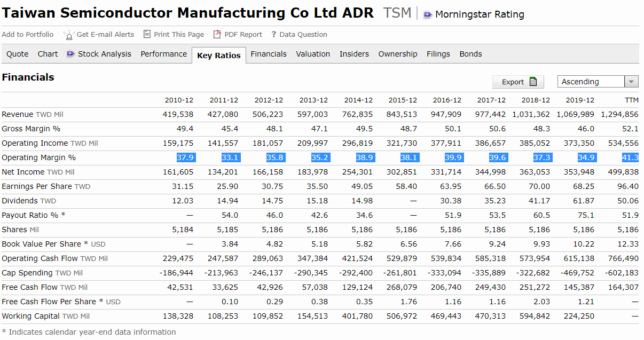Image resolution: width=644 pixels, height=340 pixels.
Task: Click the Morningstar Rating premium icon
Action: pos(428,14)
